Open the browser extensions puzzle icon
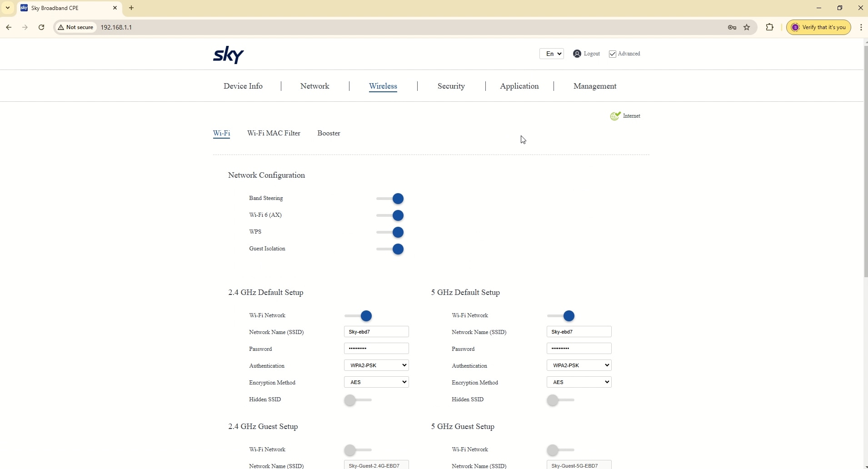The width and height of the screenshot is (868, 469). pos(770,27)
